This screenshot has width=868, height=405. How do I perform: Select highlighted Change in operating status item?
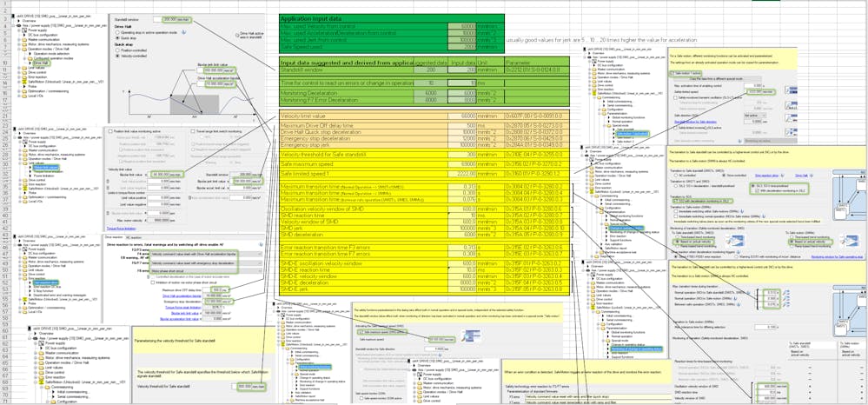tap(626, 228)
